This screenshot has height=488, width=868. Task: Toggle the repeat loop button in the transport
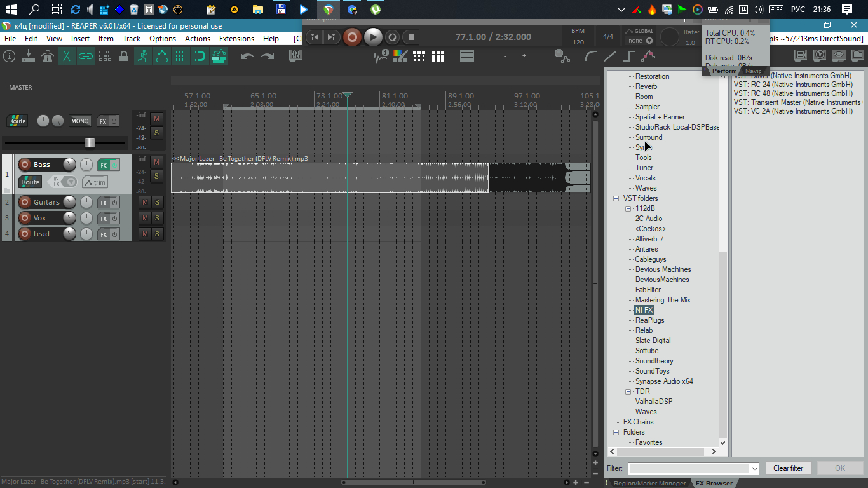pos(392,37)
